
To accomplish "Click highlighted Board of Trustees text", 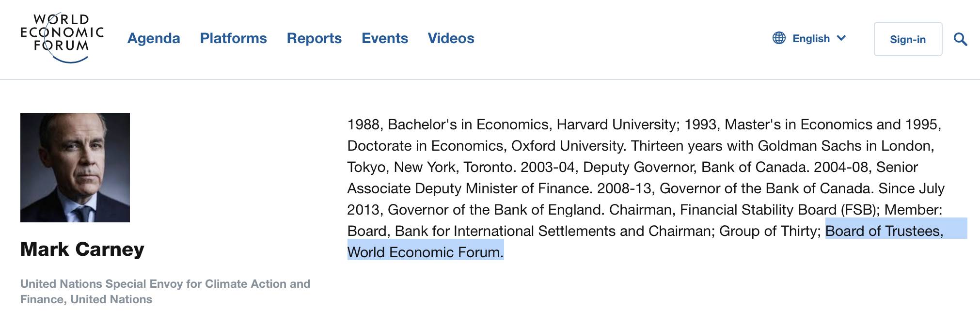I will pyautogui.click(x=884, y=231).
